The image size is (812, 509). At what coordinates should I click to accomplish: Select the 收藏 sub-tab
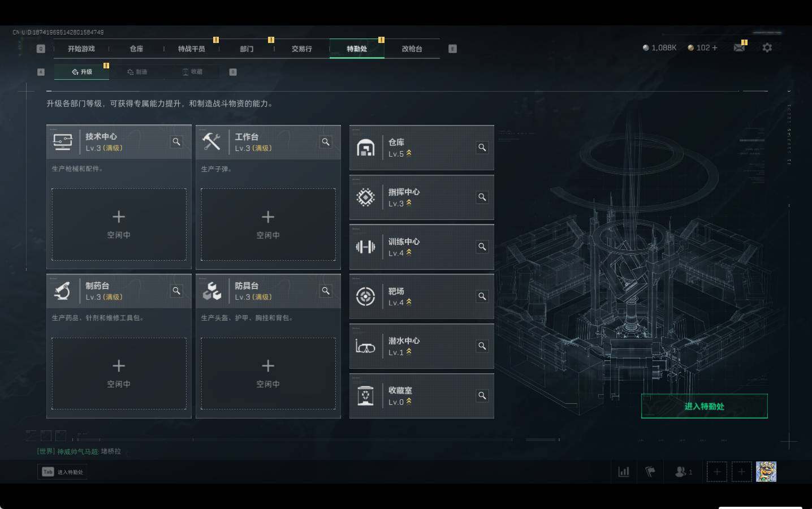pyautogui.click(x=192, y=72)
